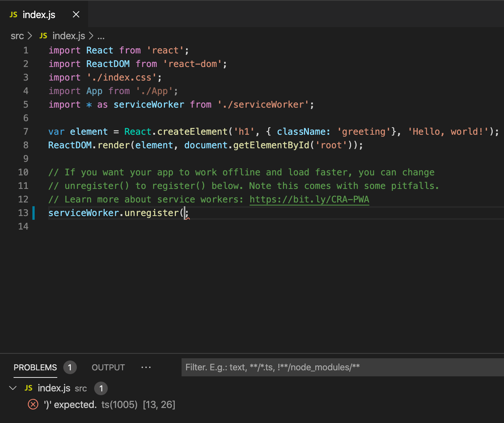Image resolution: width=504 pixels, height=423 pixels.
Task: Click the red error circle icon in Problems list
Action: 33,404
